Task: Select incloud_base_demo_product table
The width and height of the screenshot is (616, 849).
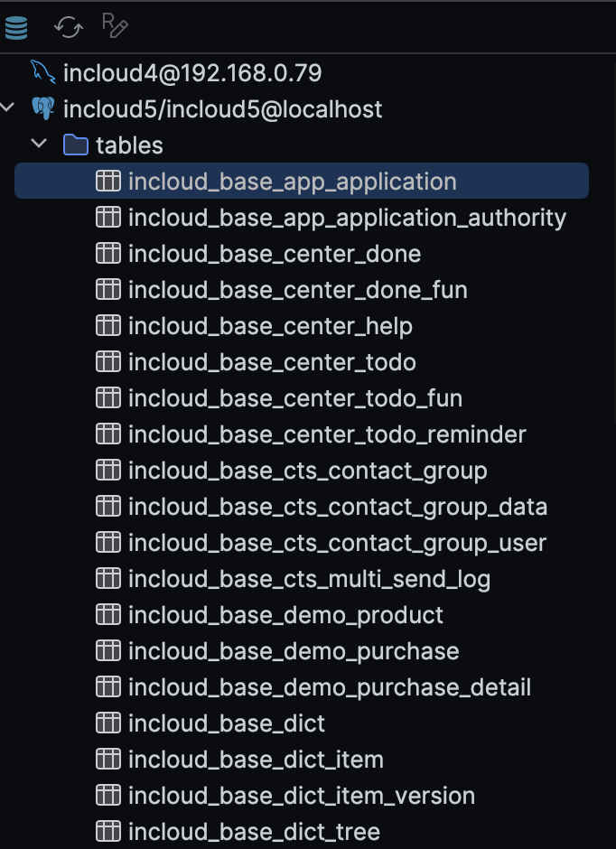Action: pos(285,615)
